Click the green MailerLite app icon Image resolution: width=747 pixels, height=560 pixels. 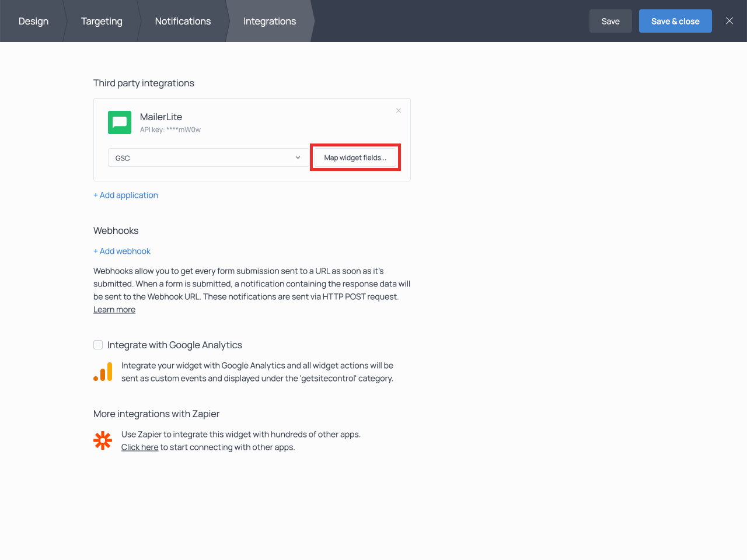pos(120,123)
